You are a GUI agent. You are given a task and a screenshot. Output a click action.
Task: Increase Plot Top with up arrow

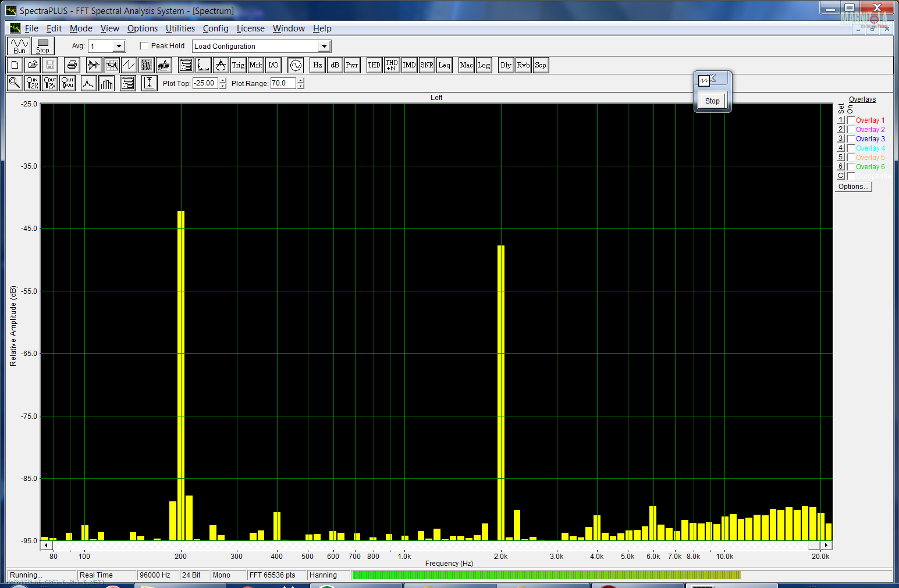coord(223,80)
